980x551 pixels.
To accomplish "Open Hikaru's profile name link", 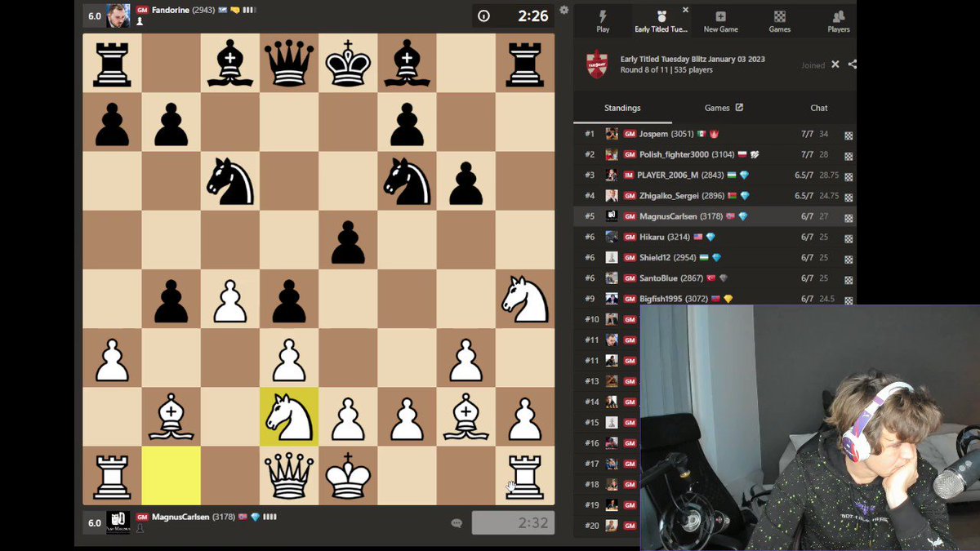I will click(652, 237).
